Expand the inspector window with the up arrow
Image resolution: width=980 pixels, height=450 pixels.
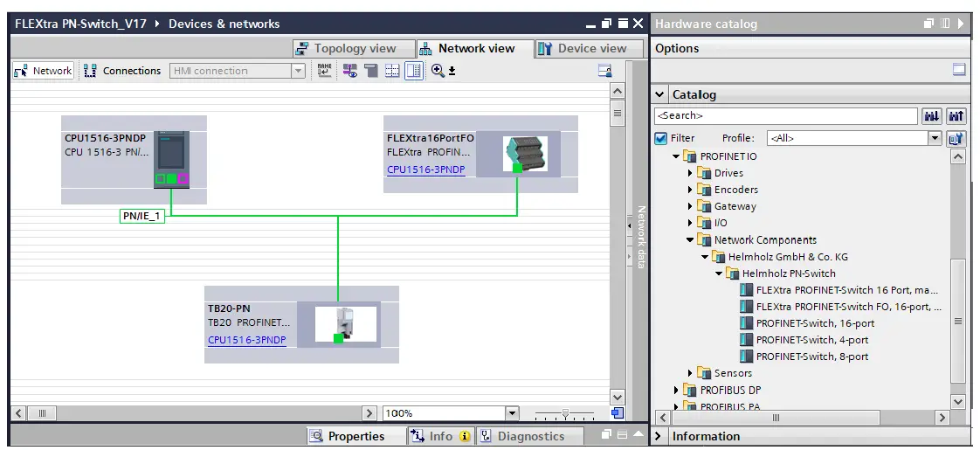637,434
